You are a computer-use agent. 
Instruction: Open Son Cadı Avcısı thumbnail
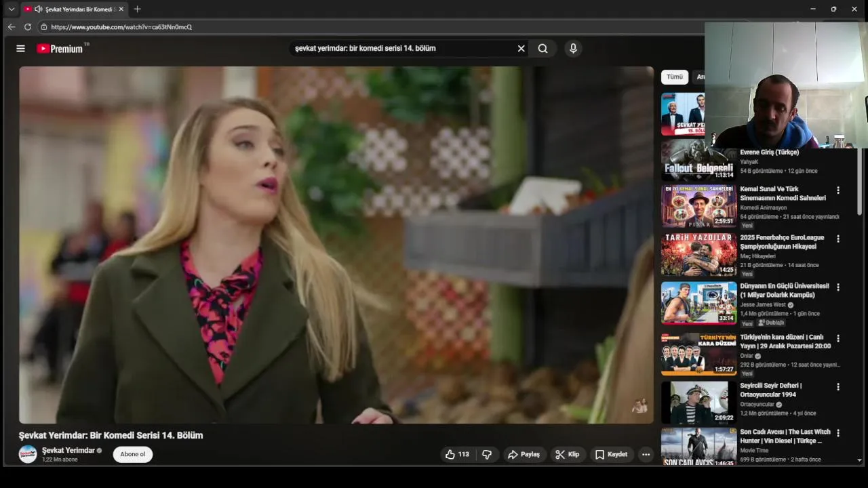(698, 447)
